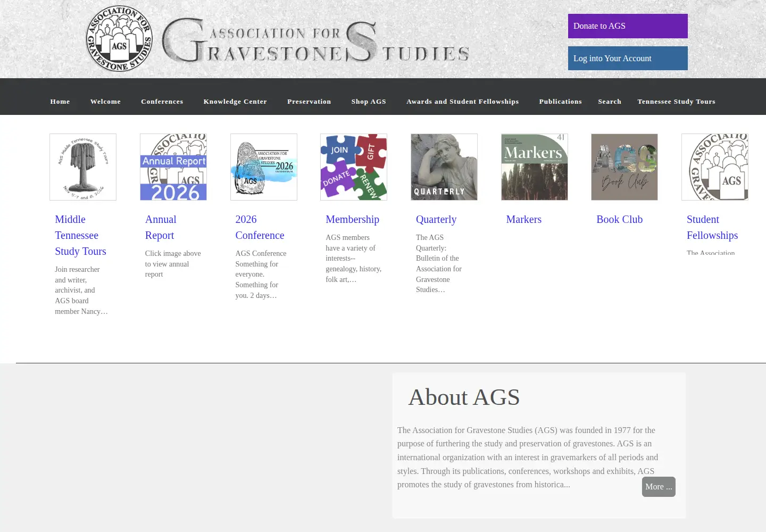The width and height of the screenshot is (766, 532).
Task: Follow the Student Fellowships title link
Action: pyautogui.click(x=712, y=227)
